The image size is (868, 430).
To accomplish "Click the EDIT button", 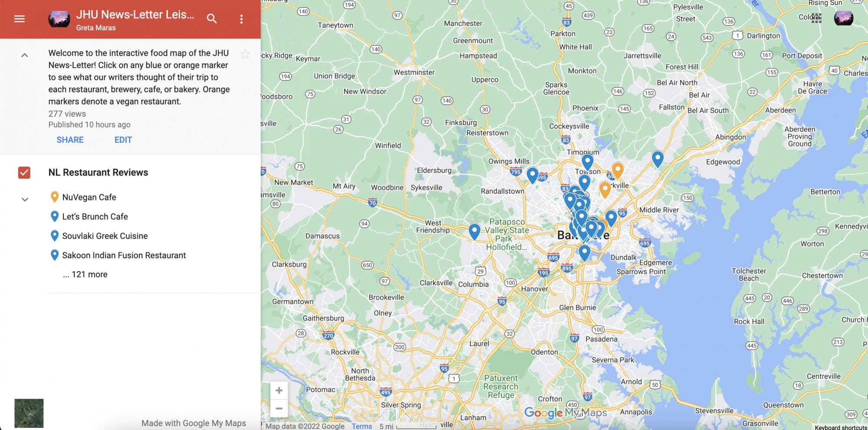I will [123, 140].
